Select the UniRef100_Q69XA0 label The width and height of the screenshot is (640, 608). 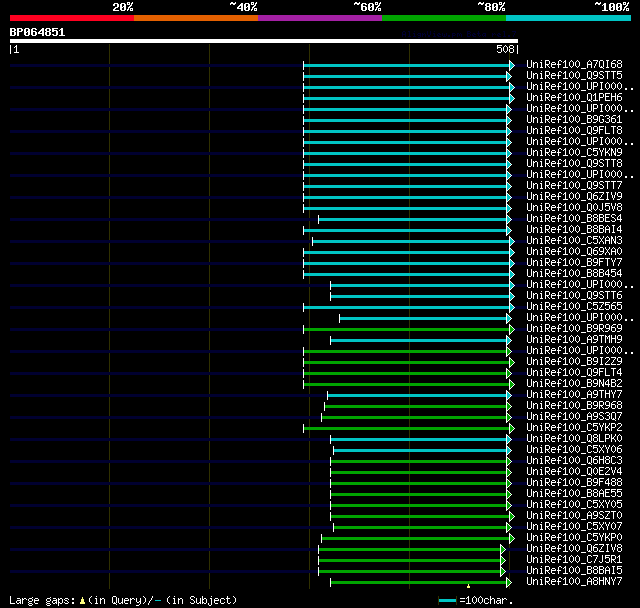click(x=574, y=252)
